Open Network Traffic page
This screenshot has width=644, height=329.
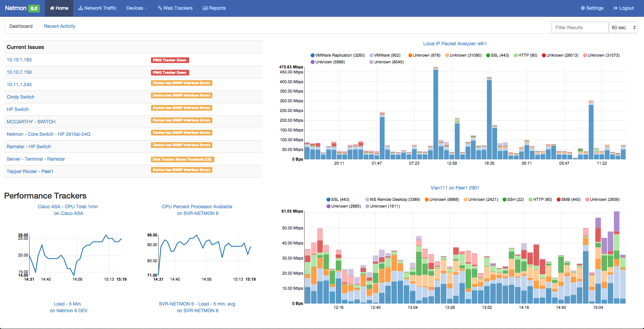(97, 8)
